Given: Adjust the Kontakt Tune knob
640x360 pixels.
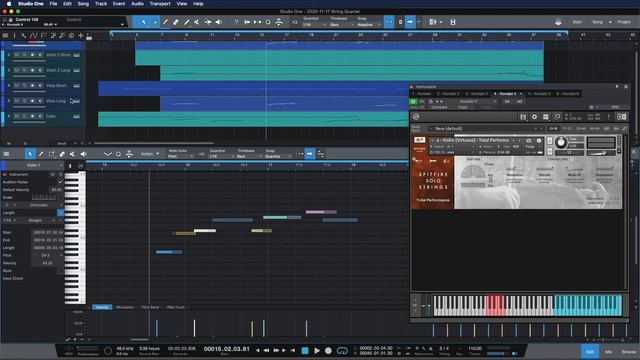Looking at the screenshot, I should coord(561,142).
